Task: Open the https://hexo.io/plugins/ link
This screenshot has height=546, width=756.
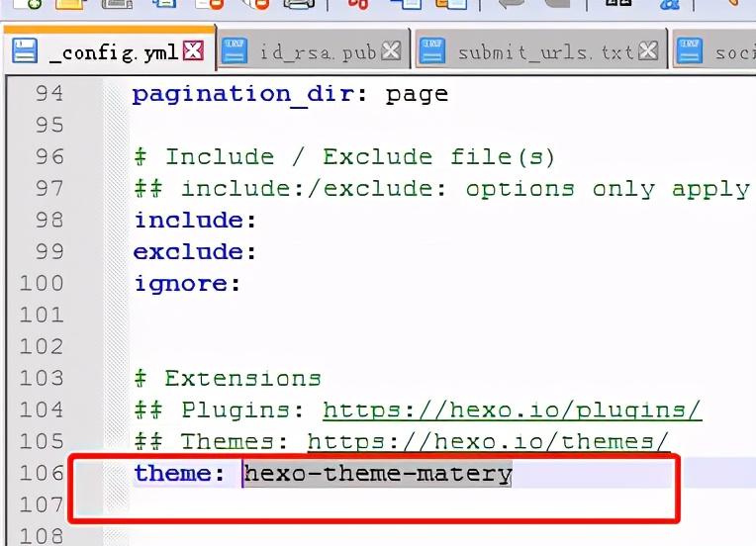Action: pos(512,410)
